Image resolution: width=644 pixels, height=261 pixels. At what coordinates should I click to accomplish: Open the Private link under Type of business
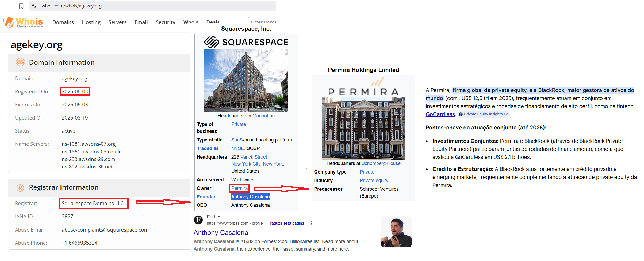pyautogui.click(x=239, y=124)
